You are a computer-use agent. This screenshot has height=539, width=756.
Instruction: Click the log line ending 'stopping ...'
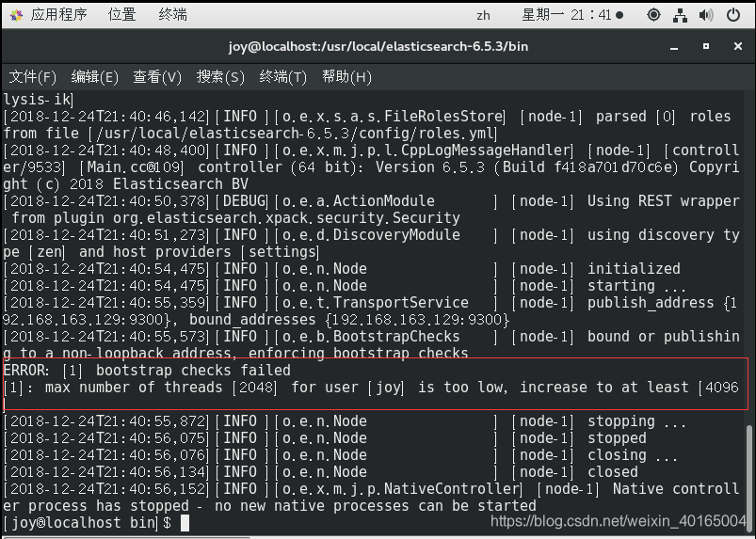(345, 421)
